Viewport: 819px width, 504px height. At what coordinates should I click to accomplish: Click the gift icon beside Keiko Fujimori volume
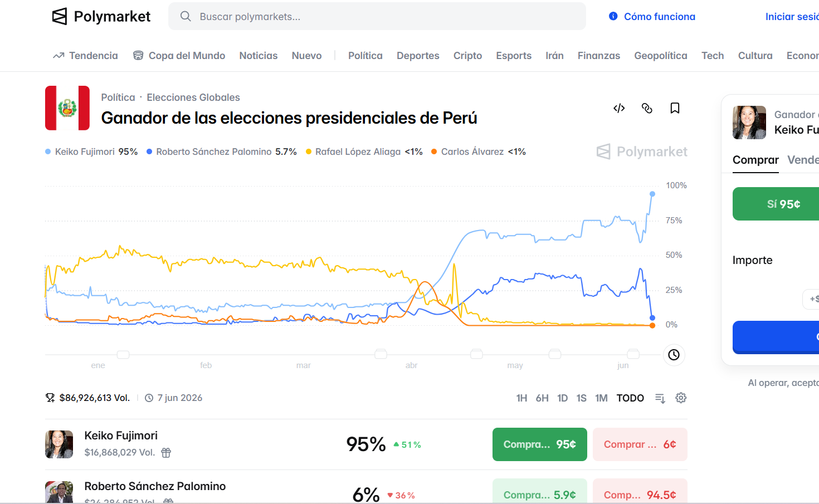tap(166, 453)
